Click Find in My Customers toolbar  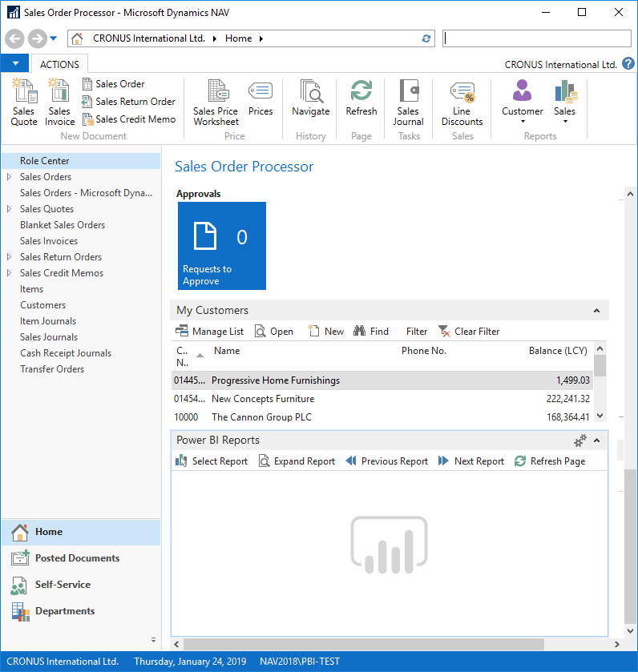pyautogui.click(x=371, y=332)
